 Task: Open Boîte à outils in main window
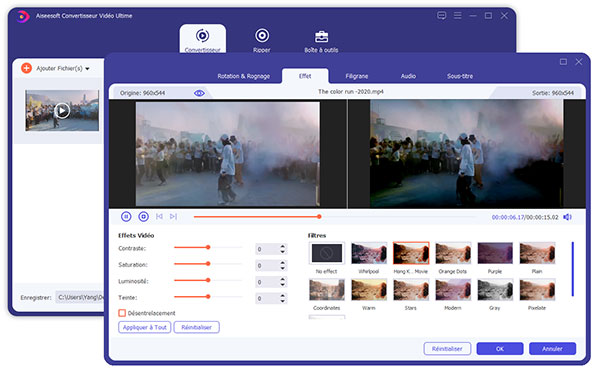pyautogui.click(x=321, y=41)
